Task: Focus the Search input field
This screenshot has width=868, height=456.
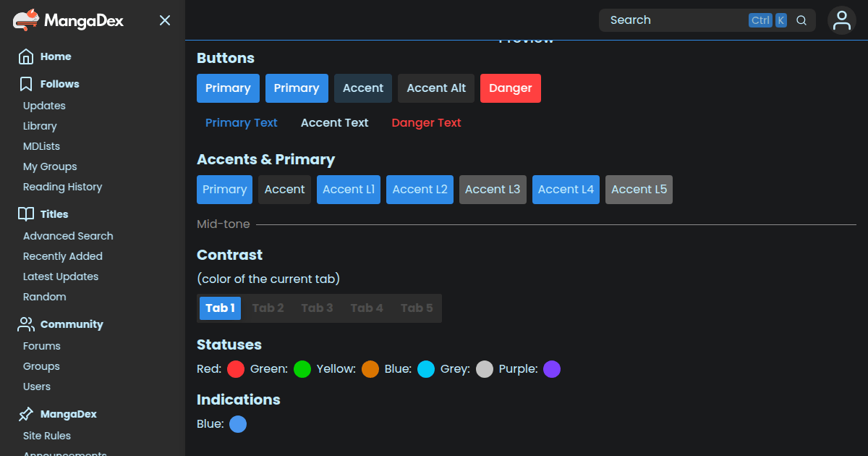Action: point(707,20)
